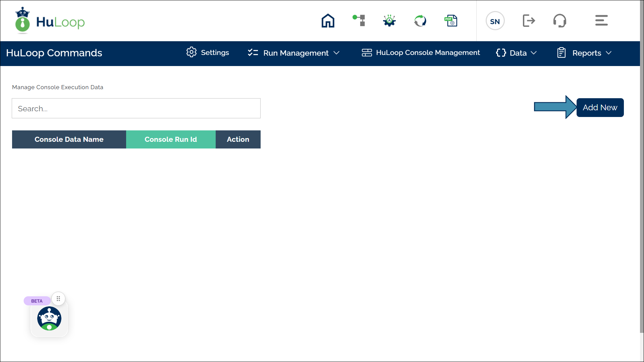Click the green refresh cycle icon
This screenshot has height=362, width=644.
[420, 21]
